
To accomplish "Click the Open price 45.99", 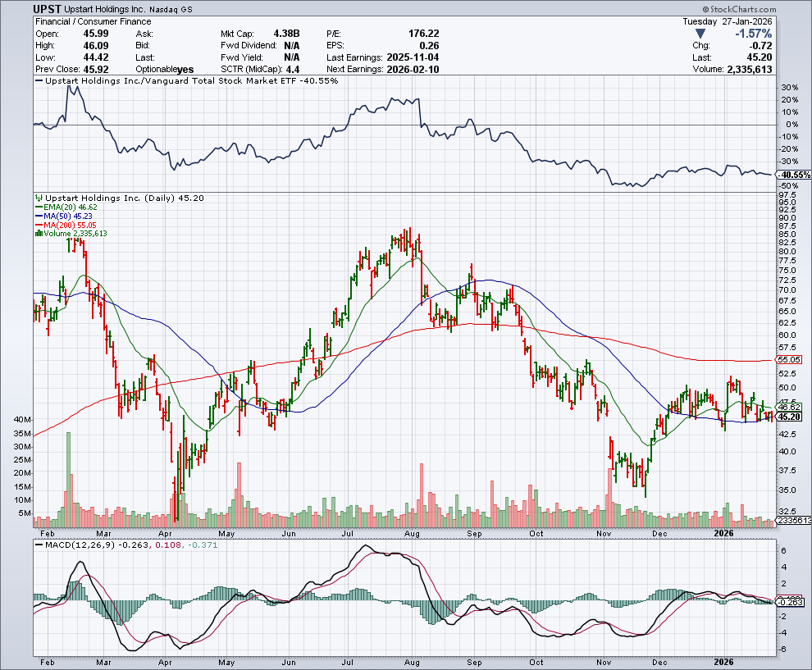I will point(96,34).
